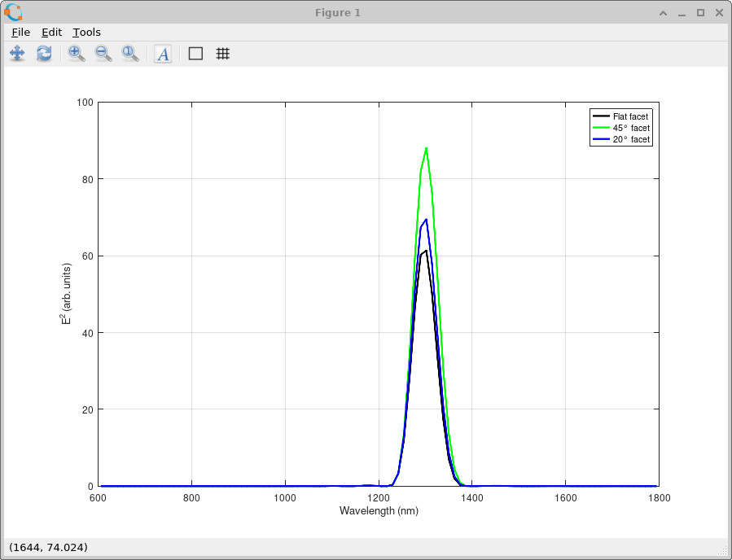Open the File menu
Screen dimensions: 732x560
click(20, 32)
